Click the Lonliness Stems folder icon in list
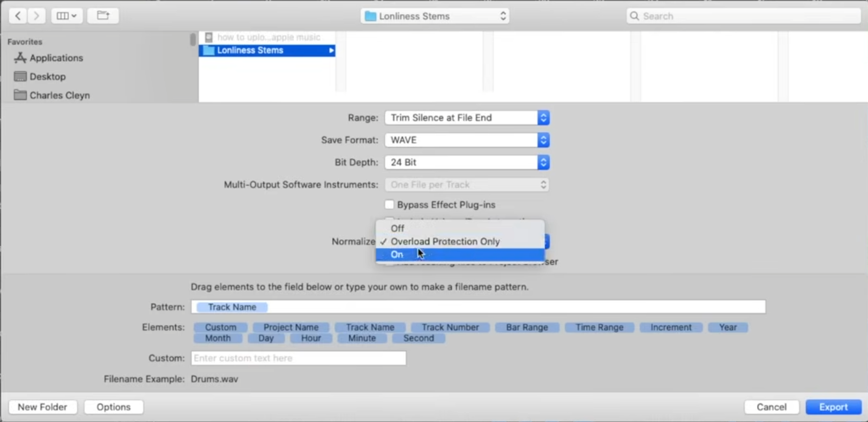868x422 pixels. coord(209,50)
